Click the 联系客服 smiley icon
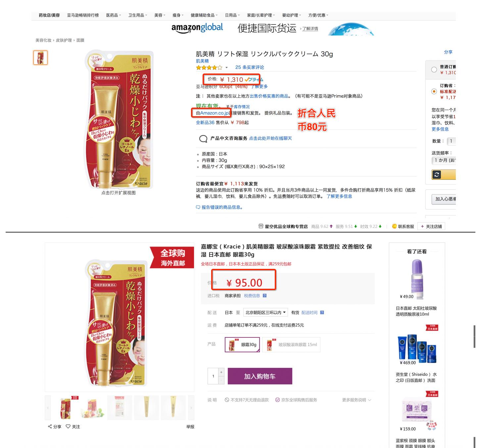The height and width of the screenshot is (448, 480). pos(394,226)
